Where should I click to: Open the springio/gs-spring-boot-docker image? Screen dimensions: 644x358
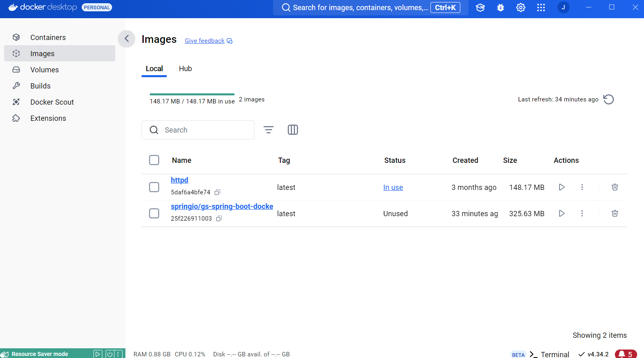222,206
